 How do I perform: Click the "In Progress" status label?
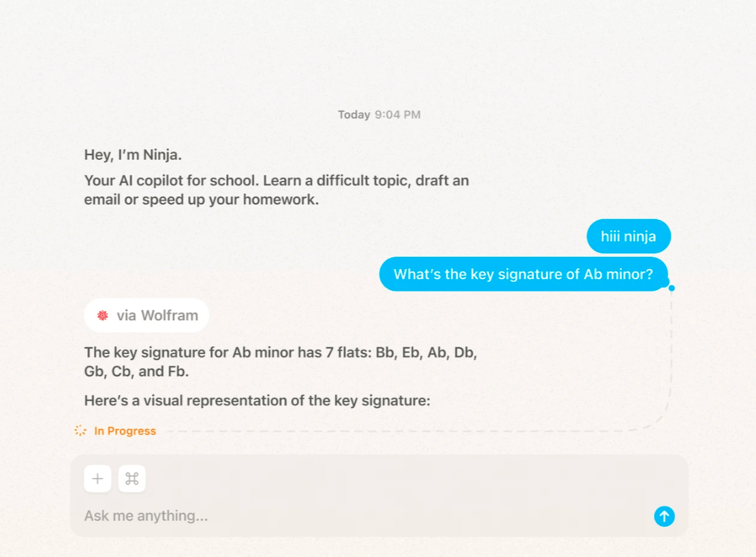[x=125, y=431]
